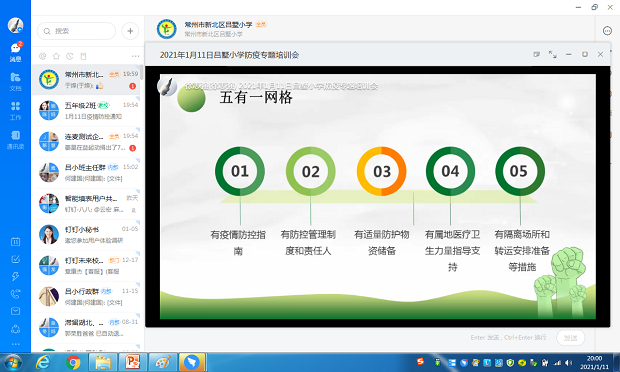Launch Internet Explorer from the taskbar
620x372 pixels.
click(43, 363)
